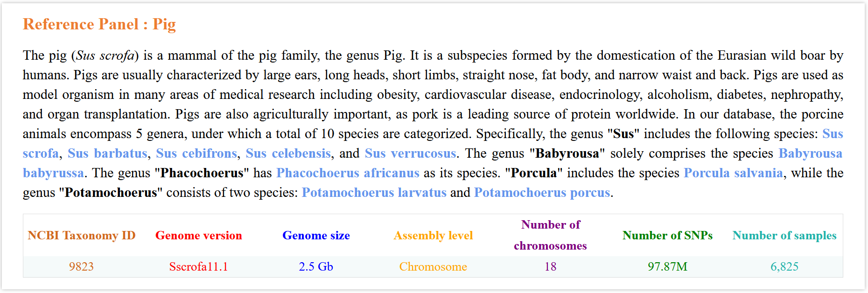Open the Sus cebifrons species link
The image size is (868, 293).
[196, 153]
